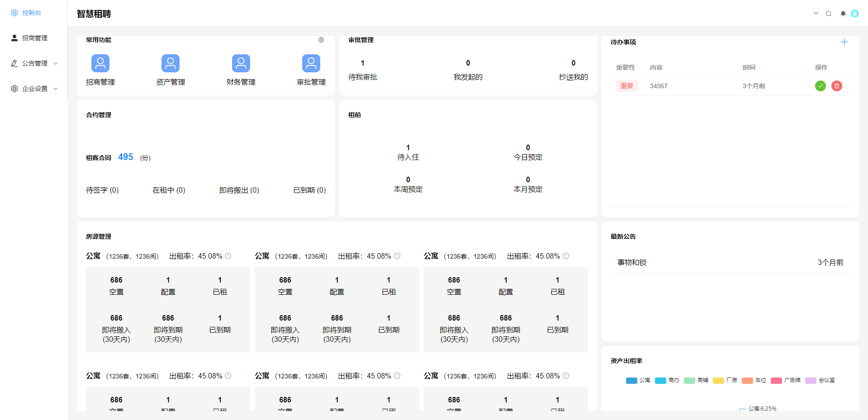Click the 招商管理 shortcut icon in 常用功能
The height and width of the screenshot is (420, 868).
pos(100,63)
